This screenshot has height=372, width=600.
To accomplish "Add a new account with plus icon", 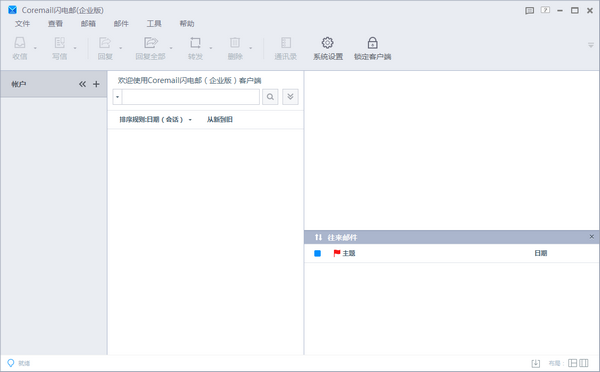I will (96, 84).
